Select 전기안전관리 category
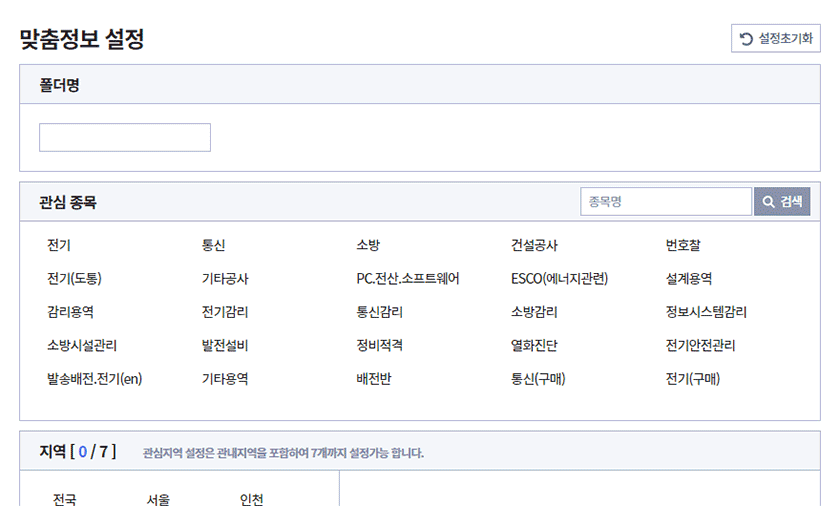The height and width of the screenshot is (506, 840). tap(700, 345)
